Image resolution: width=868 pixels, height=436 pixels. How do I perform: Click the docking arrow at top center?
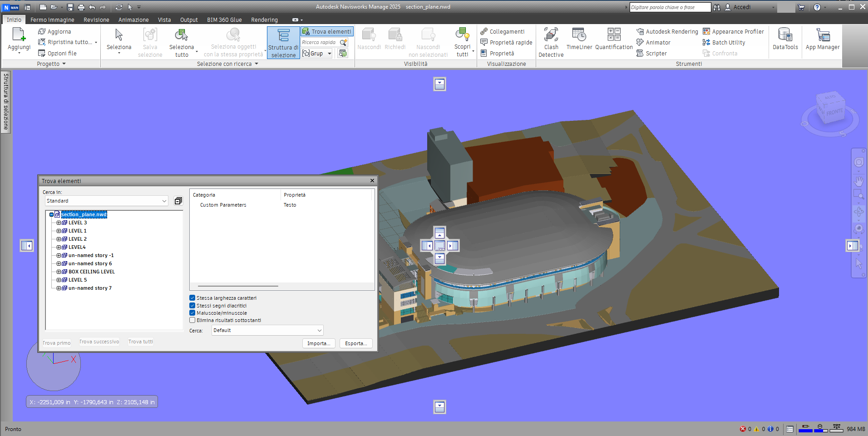(x=439, y=84)
